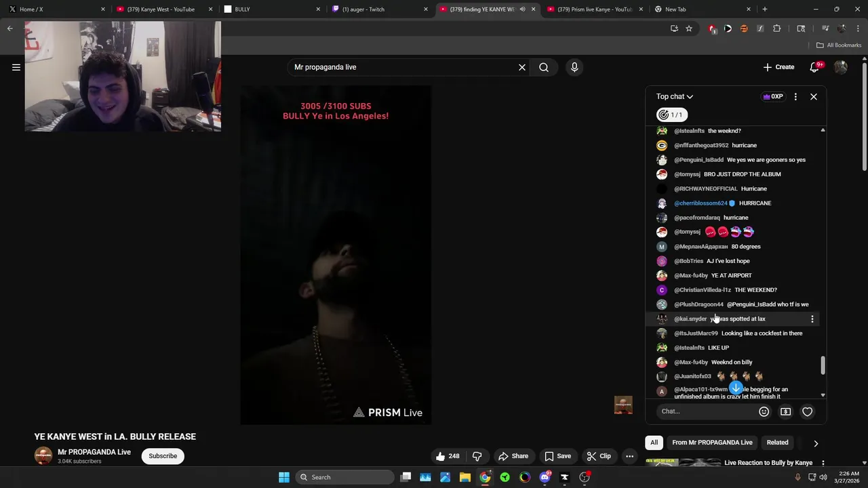The width and height of the screenshot is (868, 488).
Task: Select the All filter chip
Action: click(x=654, y=443)
